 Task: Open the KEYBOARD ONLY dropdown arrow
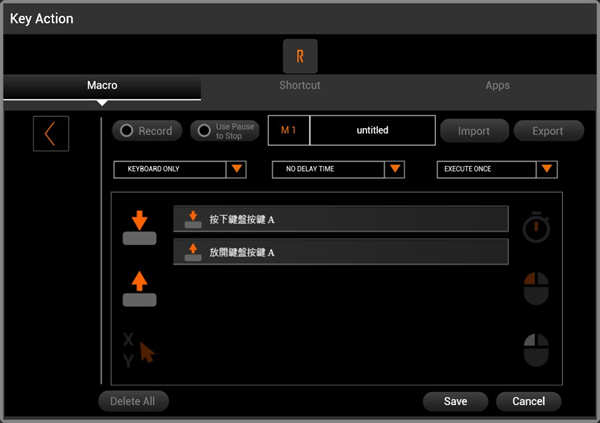point(236,169)
